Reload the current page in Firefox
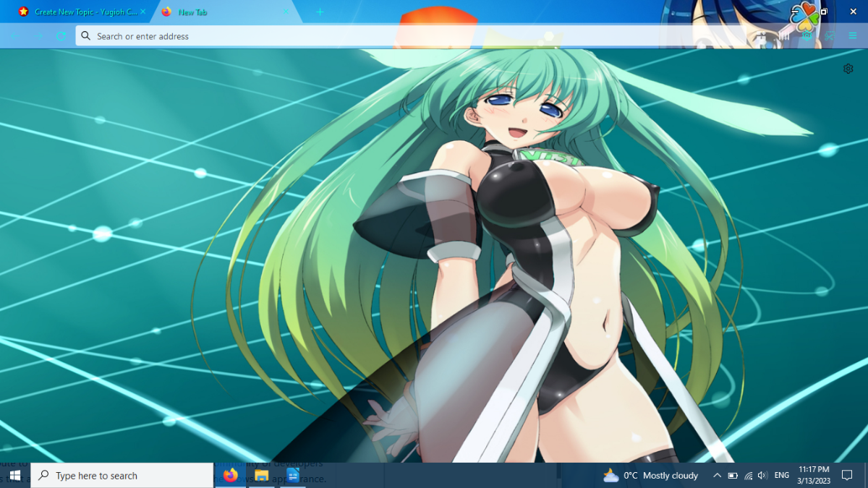Screen dimensions: 868x488 [61, 36]
